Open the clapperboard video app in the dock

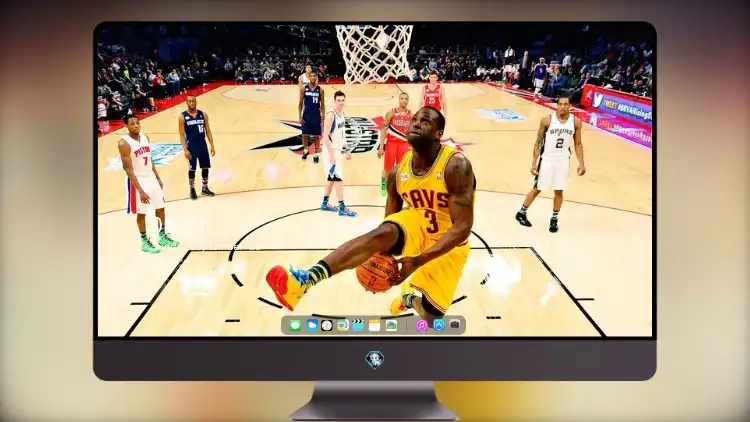[x=358, y=325]
